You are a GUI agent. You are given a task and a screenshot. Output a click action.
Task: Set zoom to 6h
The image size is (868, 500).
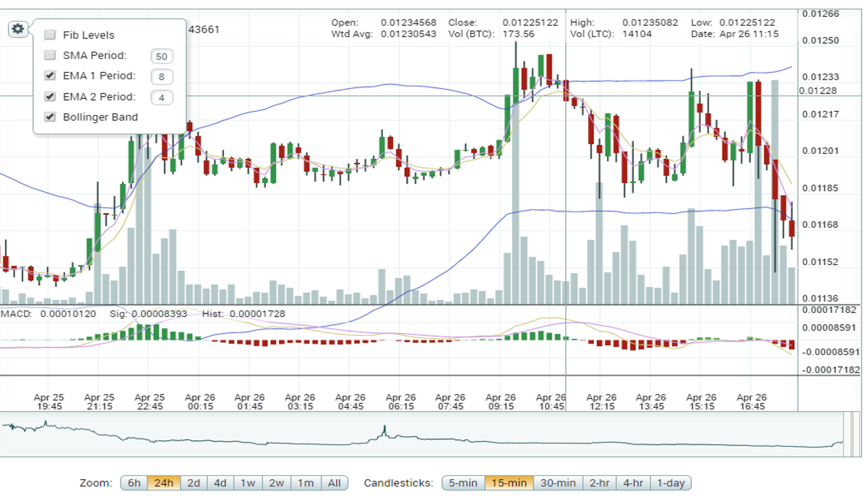tap(134, 483)
